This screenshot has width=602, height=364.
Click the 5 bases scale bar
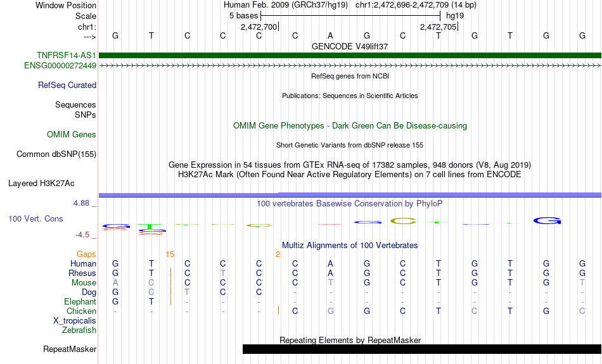350,16
